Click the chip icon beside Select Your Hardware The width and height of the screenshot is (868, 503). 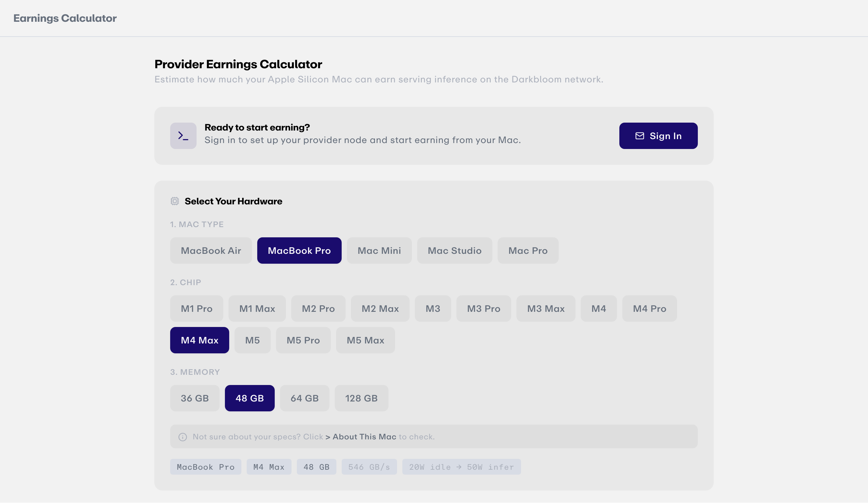(175, 201)
